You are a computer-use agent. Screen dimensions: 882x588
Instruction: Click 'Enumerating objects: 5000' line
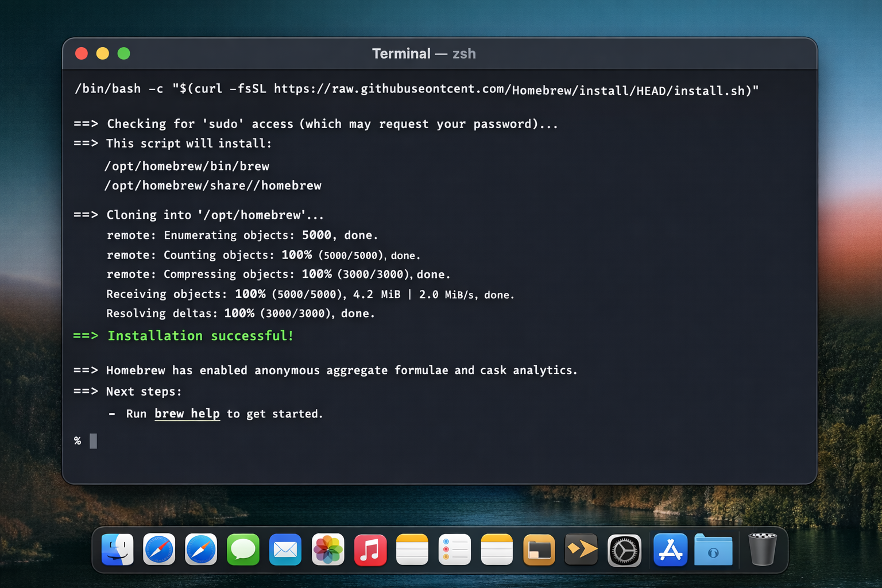242,235
